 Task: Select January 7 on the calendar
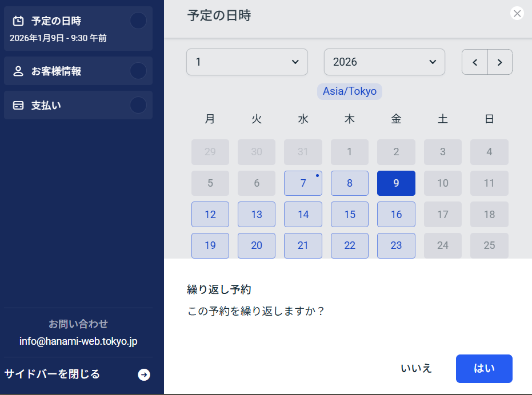[x=303, y=183]
